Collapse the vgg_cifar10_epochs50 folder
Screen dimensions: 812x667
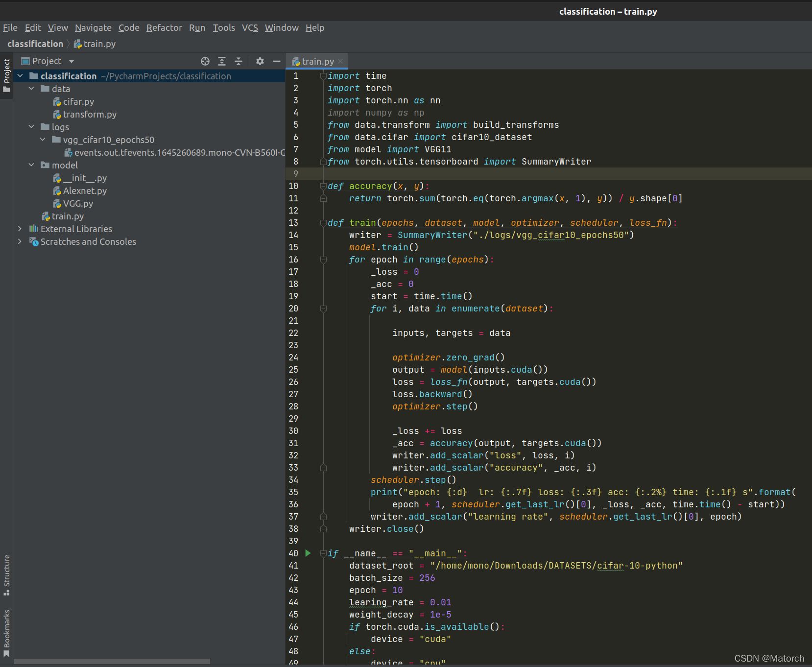tap(43, 140)
